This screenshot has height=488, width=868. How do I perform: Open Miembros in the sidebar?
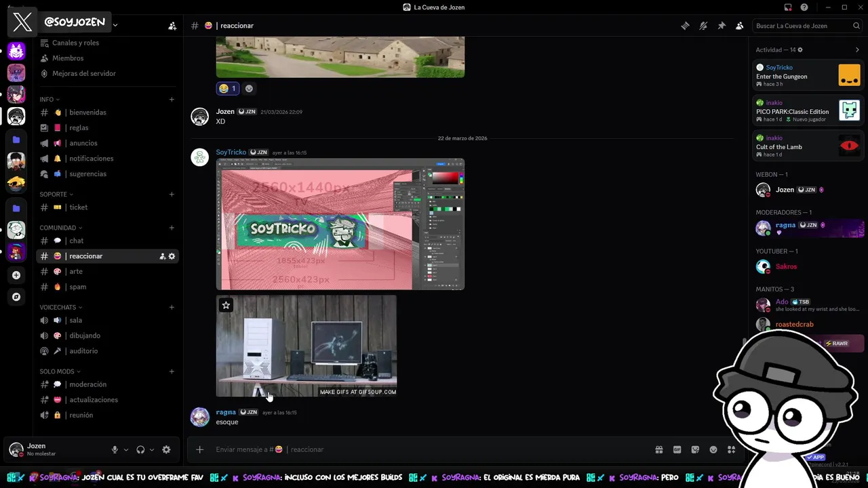click(68, 58)
